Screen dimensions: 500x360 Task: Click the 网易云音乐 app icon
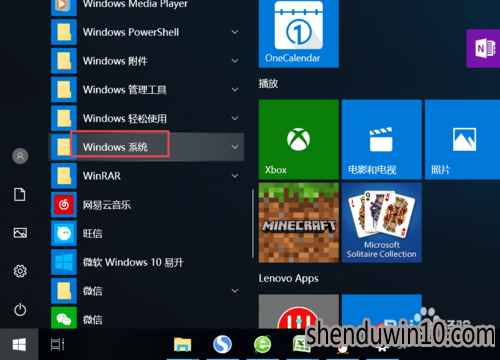click(x=64, y=204)
